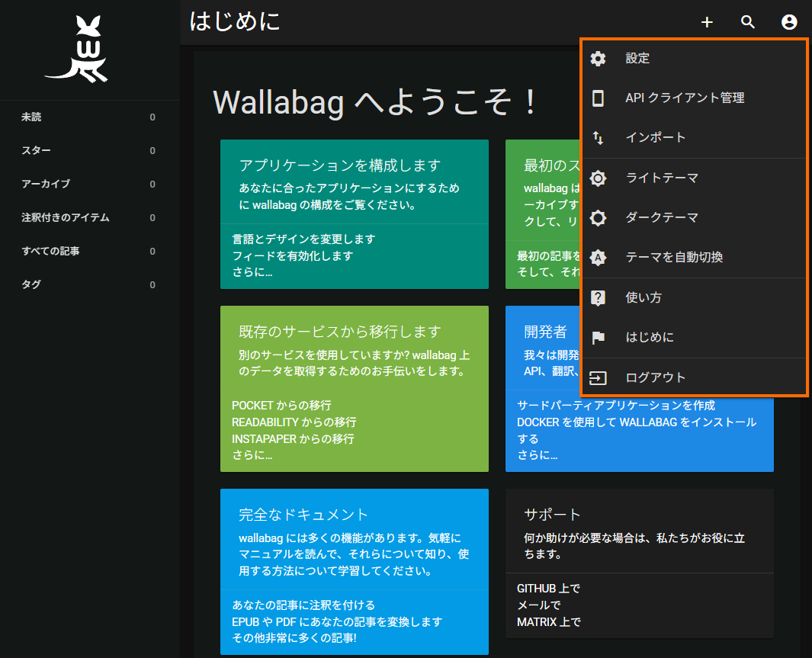
Task: Click the gear icon beside 設定
Action: coord(598,59)
